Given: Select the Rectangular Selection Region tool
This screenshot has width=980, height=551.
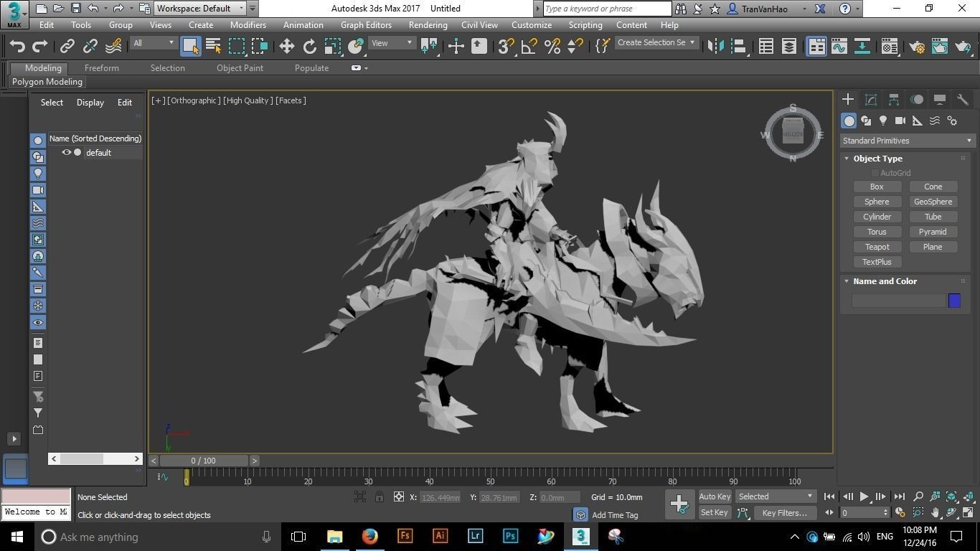Looking at the screenshot, I should [x=237, y=46].
